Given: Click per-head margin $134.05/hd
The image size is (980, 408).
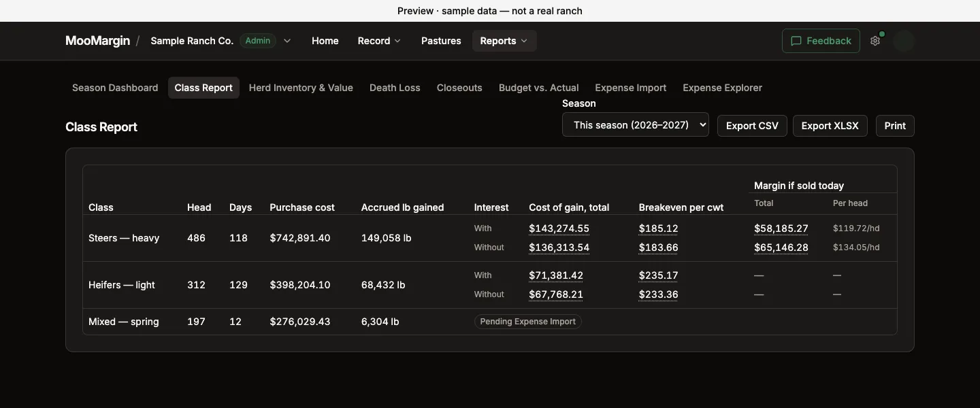Looking at the screenshot, I should click(856, 248).
